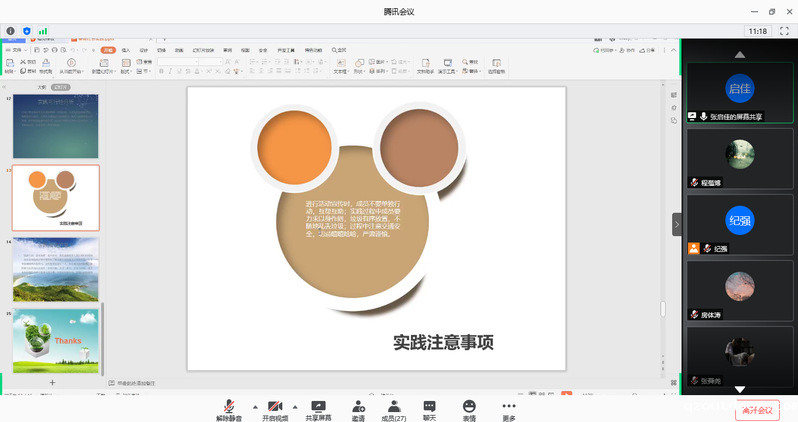
Task: Expand the audio options arrow beside 解除静音
Action: coord(253,406)
